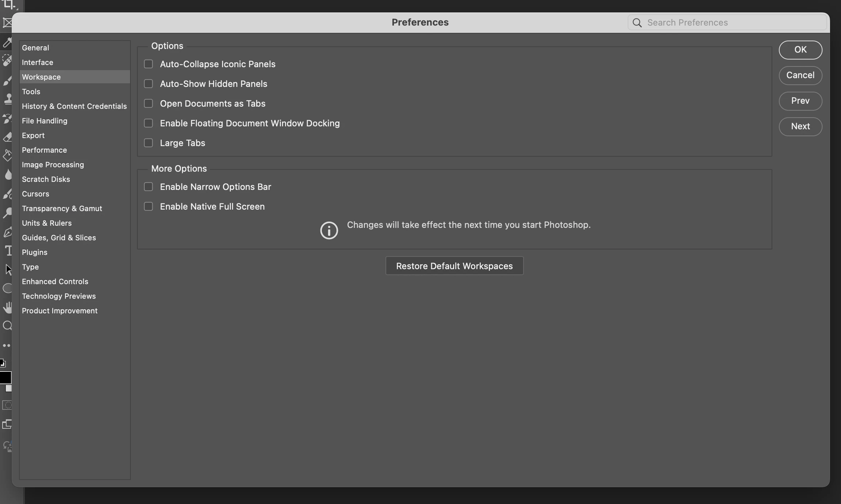The image size is (841, 504).
Task: Enable the Large Tabs checkbox
Action: (148, 143)
